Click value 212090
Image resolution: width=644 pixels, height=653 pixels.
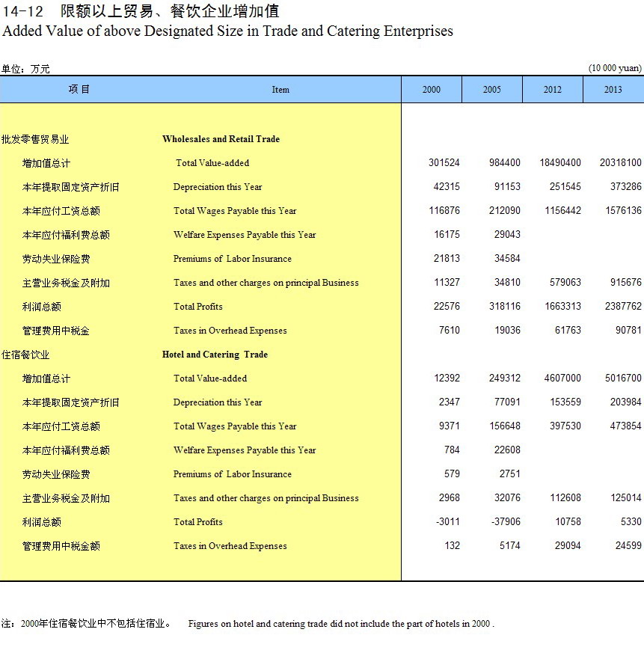coord(504,210)
